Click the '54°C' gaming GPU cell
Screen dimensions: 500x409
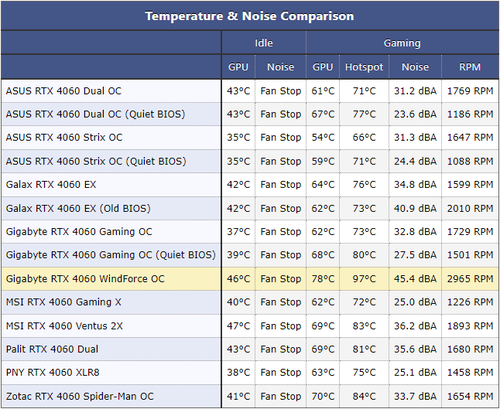click(323, 137)
